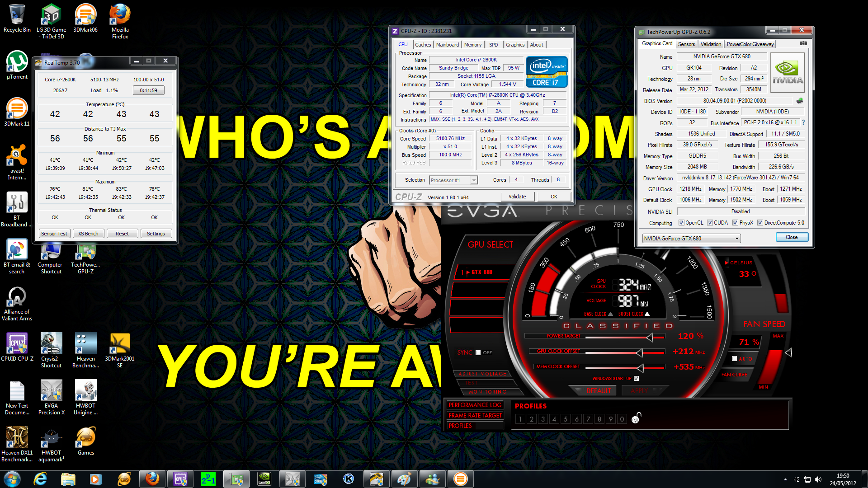Screen dimensions: 868x488
Task: Open HWBOT aquamark3 desktop icon
Action: (x=51, y=444)
